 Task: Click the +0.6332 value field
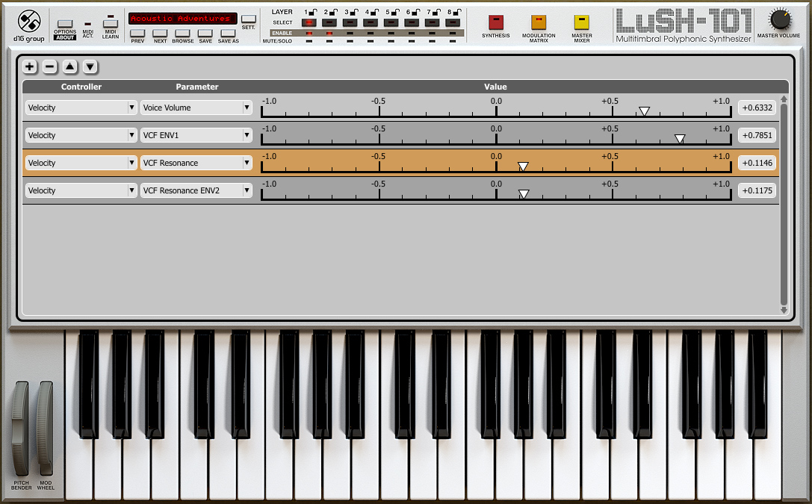pos(757,108)
